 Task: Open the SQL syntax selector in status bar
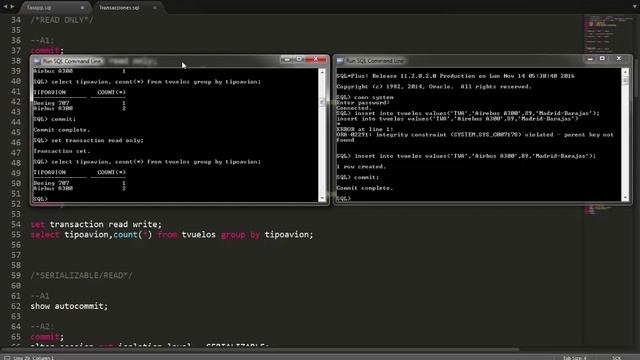616,358
